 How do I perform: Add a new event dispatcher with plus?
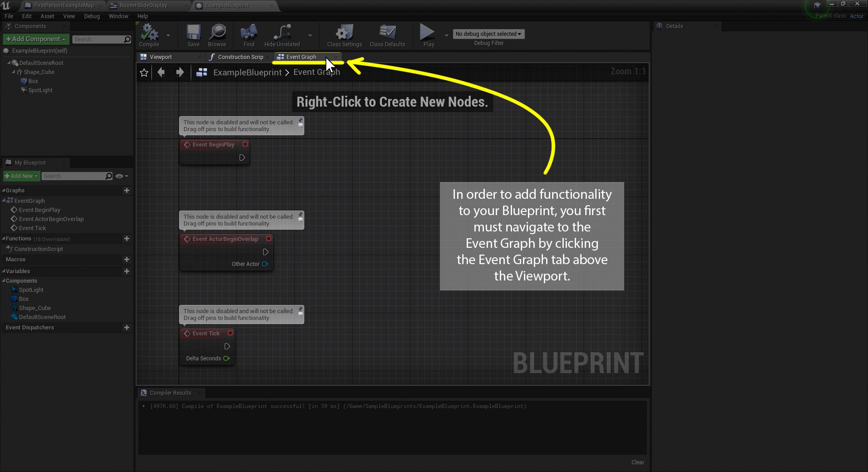[x=127, y=328]
